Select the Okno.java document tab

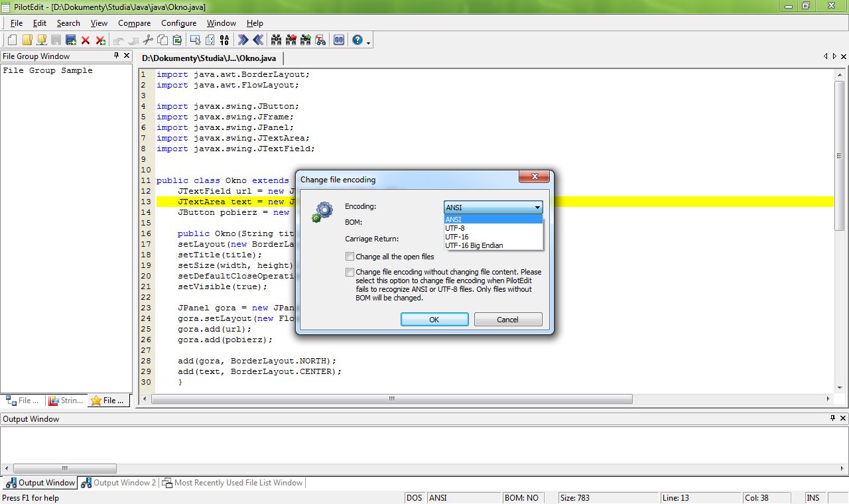tap(209, 58)
